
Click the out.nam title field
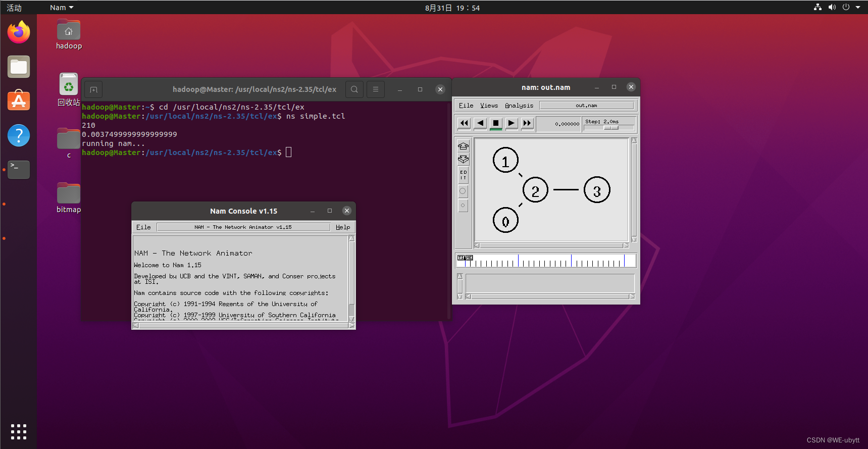click(586, 106)
